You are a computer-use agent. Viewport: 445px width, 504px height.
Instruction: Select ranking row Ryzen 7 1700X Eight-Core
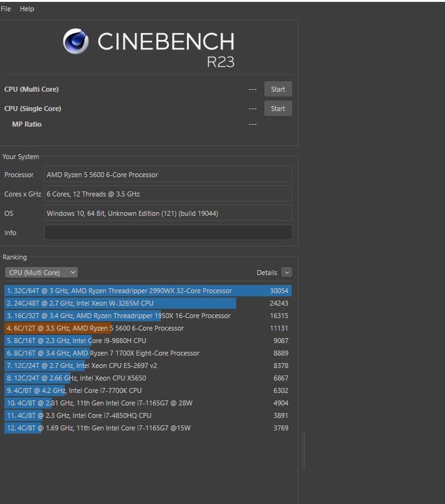click(148, 353)
